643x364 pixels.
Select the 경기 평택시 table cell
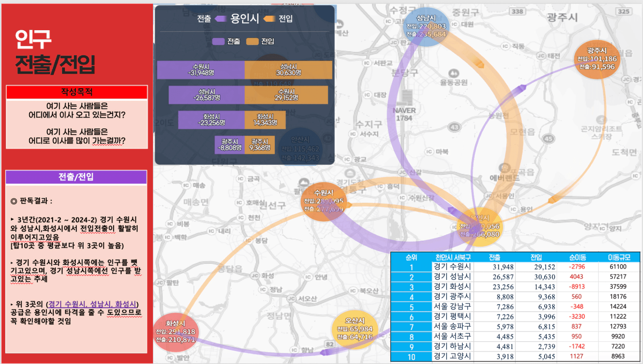click(x=453, y=317)
